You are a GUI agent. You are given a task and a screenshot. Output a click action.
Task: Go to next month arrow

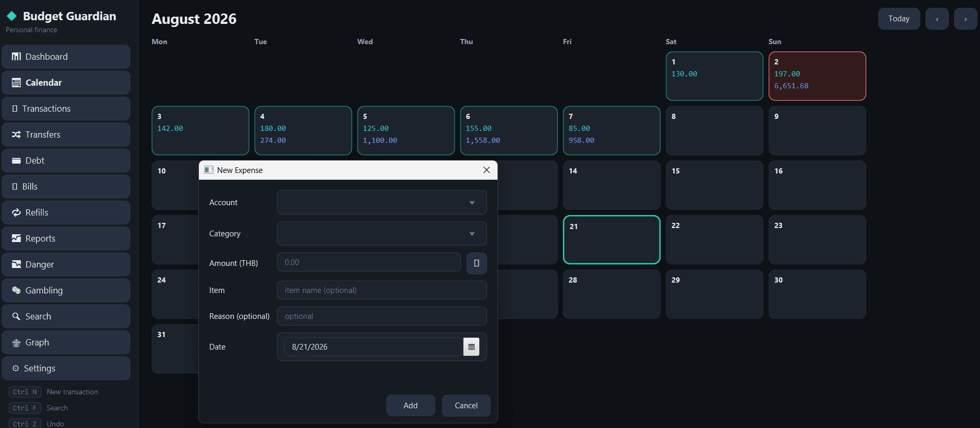[965, 19]
